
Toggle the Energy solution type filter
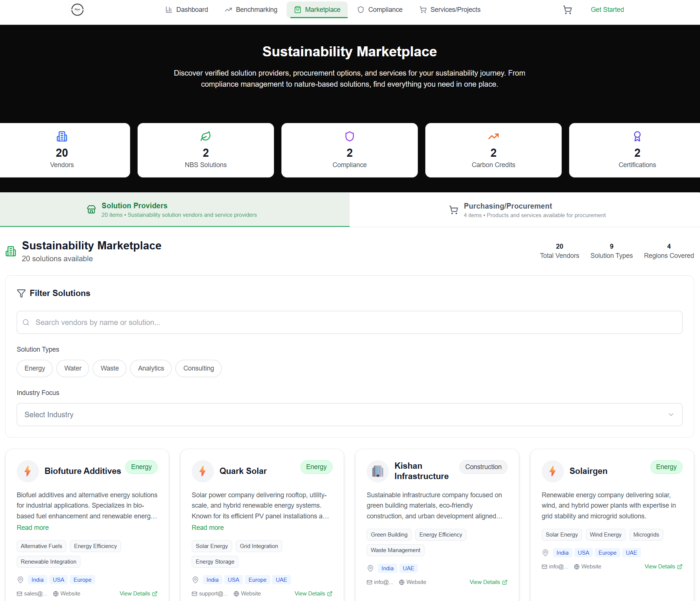point(34,368)
